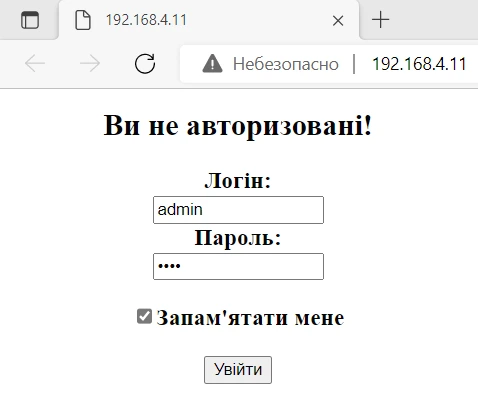Uncheck the Запам'ятати мене checkbox

(144, 316)
